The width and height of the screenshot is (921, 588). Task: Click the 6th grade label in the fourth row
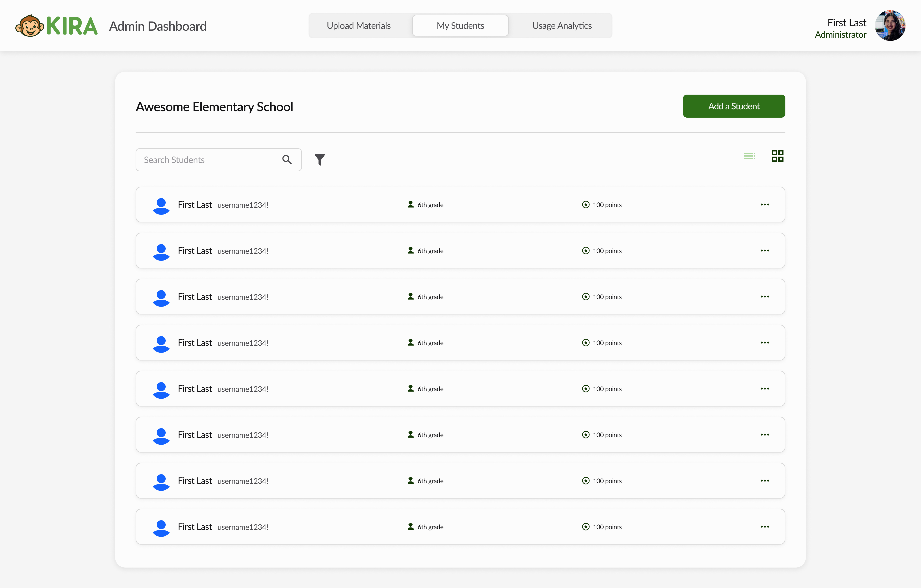430,343
